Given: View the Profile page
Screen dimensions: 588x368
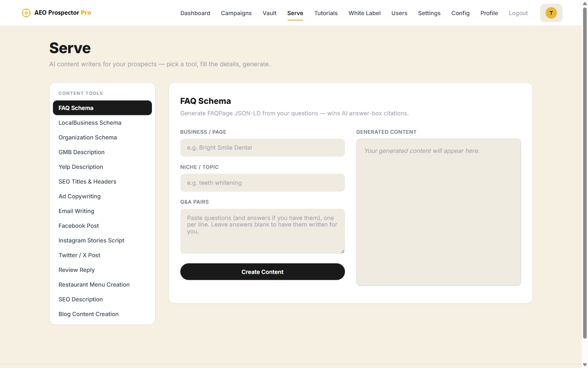Looking at the screenshot, I should [489, 13].
